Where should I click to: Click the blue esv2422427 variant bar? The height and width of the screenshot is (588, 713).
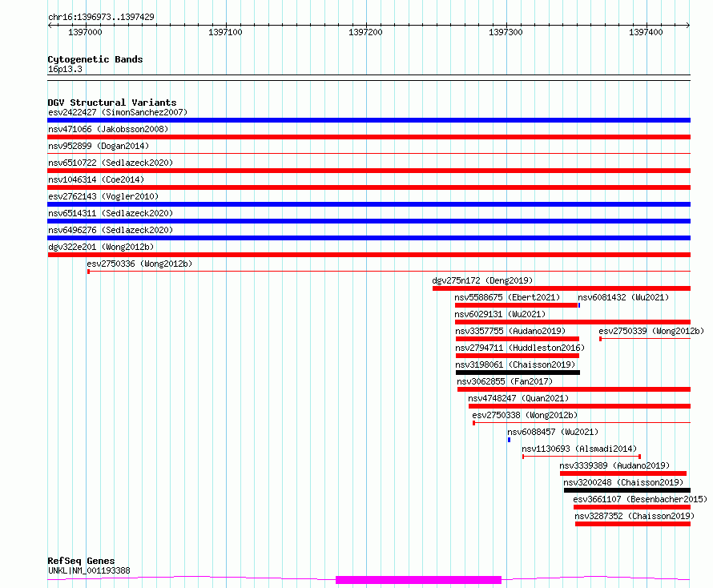click(x=369, y=120)
